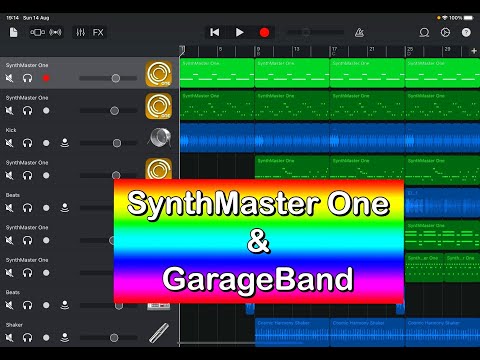Open the help question mark icon

click(x=466, y=33)
